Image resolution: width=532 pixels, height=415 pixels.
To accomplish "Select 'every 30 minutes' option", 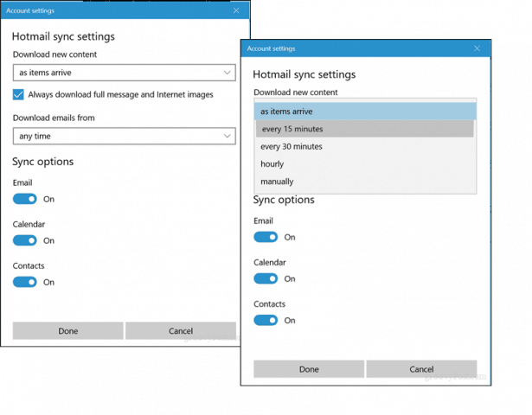I will (365, 146).
